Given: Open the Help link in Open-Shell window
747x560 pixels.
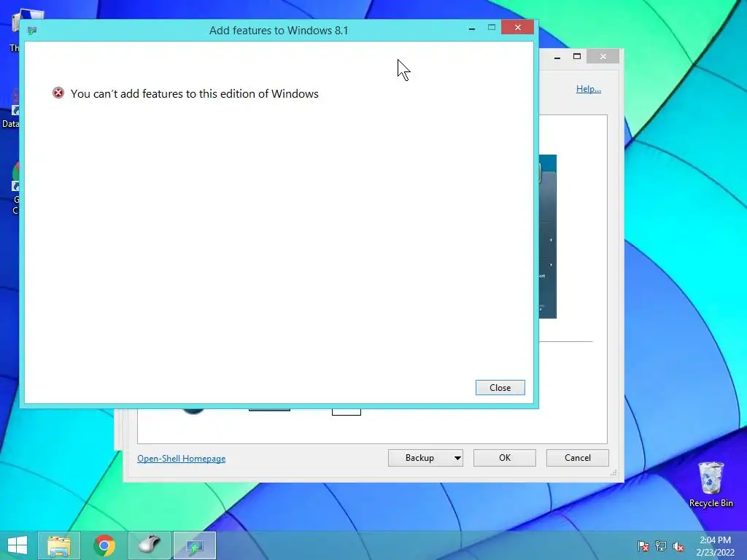Looking at the screenshot, I should point(589,88).
